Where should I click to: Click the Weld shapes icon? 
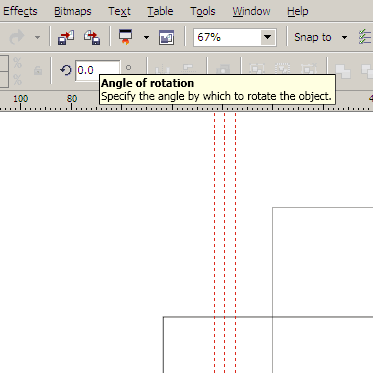343,71
